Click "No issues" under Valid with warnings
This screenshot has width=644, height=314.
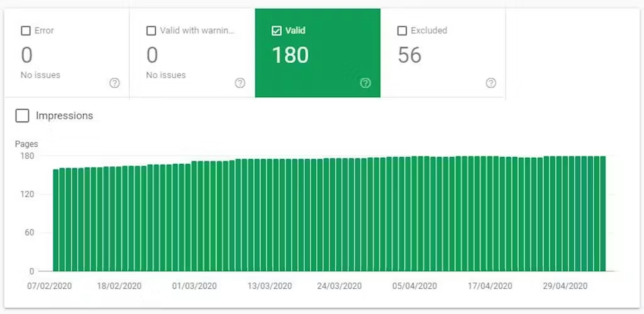[x=166, y=75]
